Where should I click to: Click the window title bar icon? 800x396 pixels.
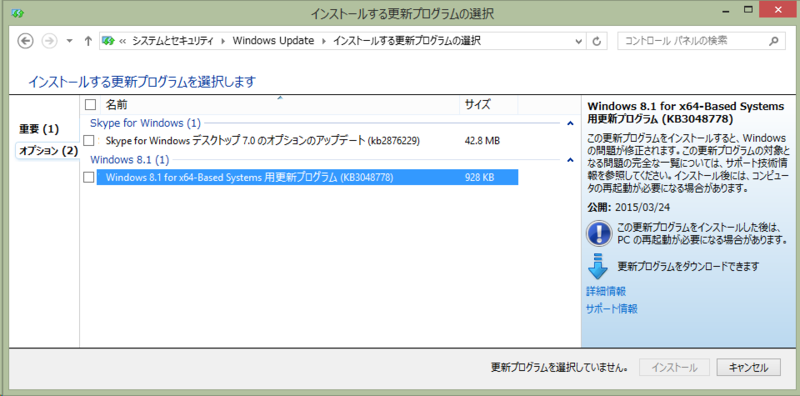(18, 13)
